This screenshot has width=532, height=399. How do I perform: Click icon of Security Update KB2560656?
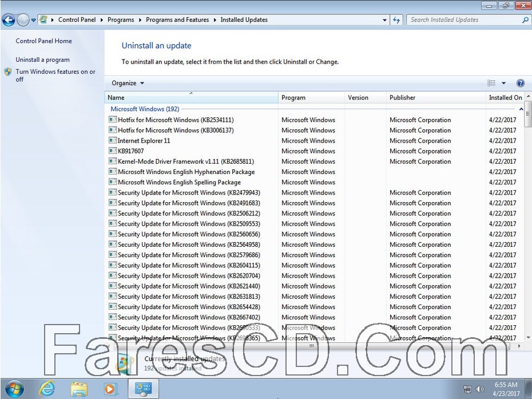113,234
